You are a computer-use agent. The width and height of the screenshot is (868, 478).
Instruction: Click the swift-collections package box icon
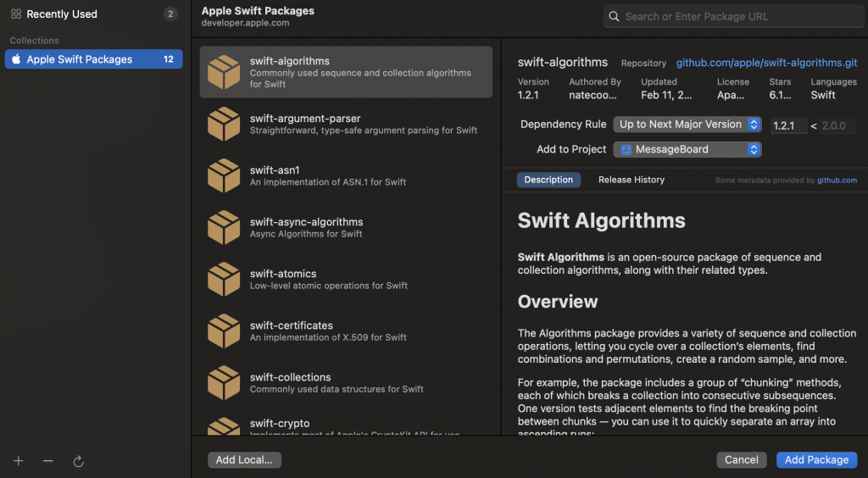click(224, 382)
